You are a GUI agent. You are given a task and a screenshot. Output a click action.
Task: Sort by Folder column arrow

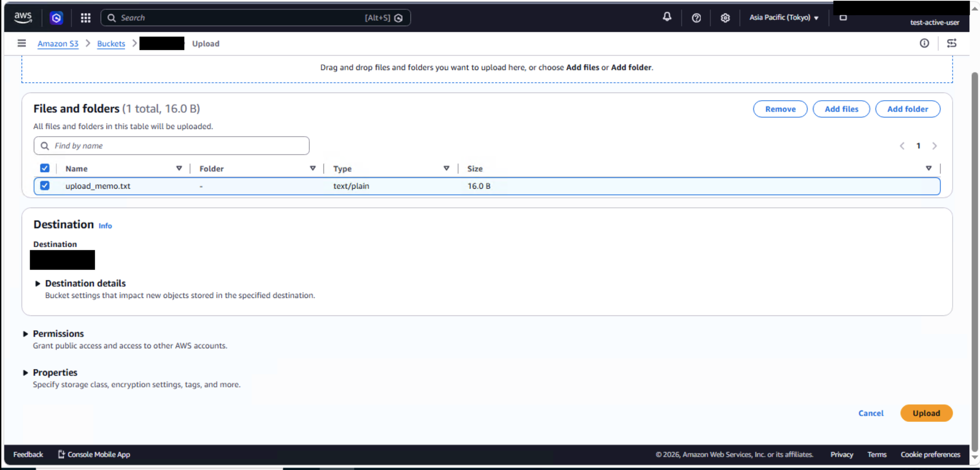point(313,168)
